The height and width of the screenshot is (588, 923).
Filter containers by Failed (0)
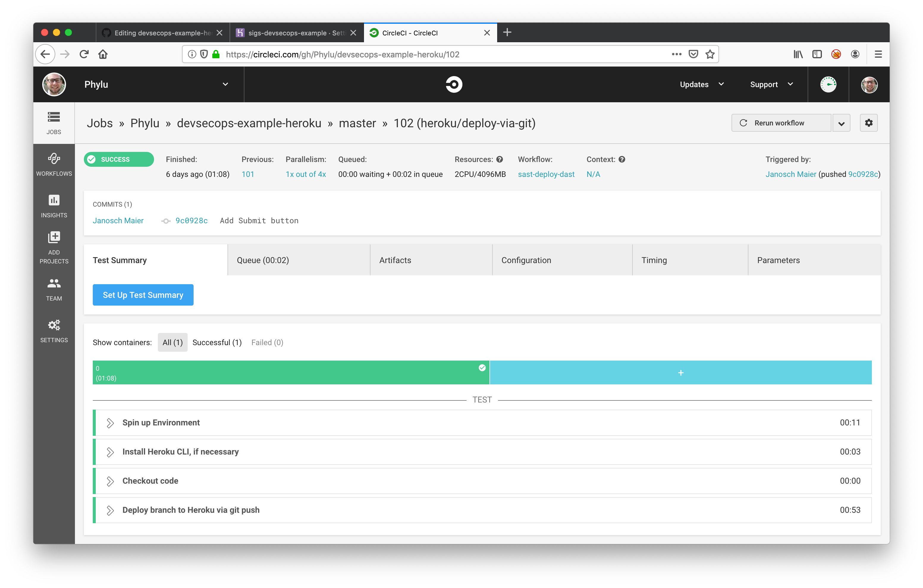click(x=267, y=342)
